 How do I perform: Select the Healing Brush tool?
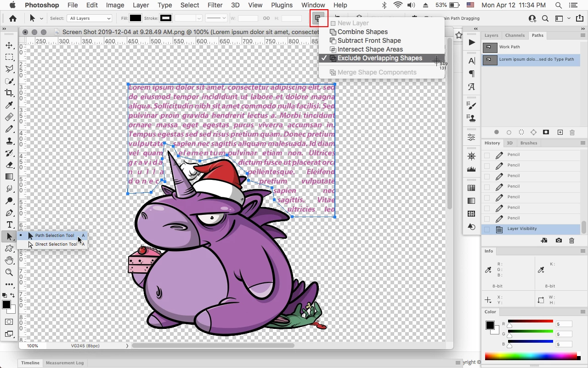click(9, 117)
